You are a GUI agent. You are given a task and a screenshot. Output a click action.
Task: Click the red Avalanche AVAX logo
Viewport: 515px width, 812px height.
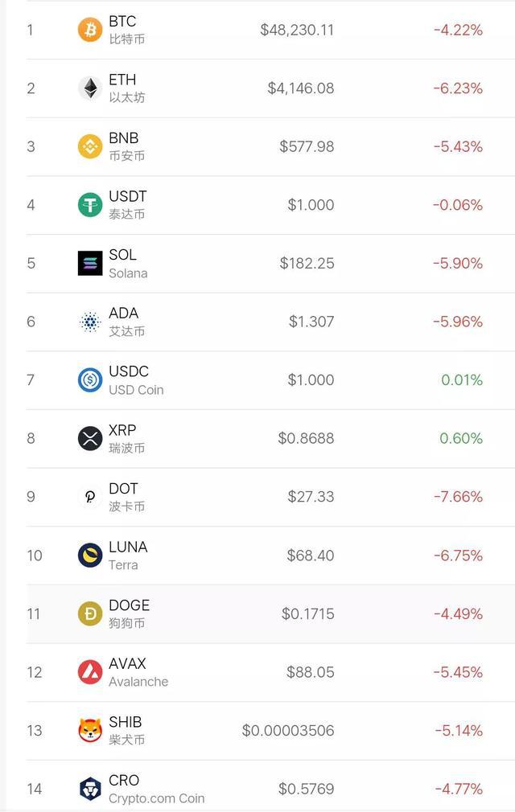pos(90,672)
